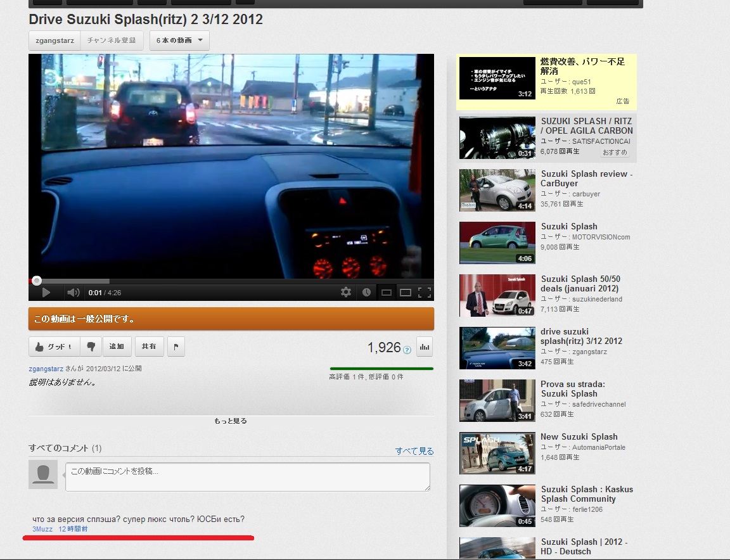
Task: Open Suzuki Splash review - CarBuyer thumbnail
Action: tap(497, 191)
